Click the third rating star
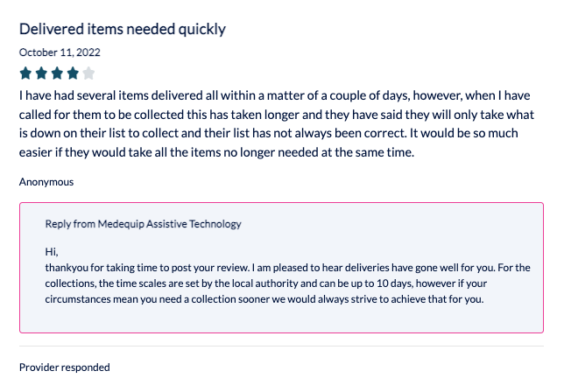 click(x=57, y=73)
